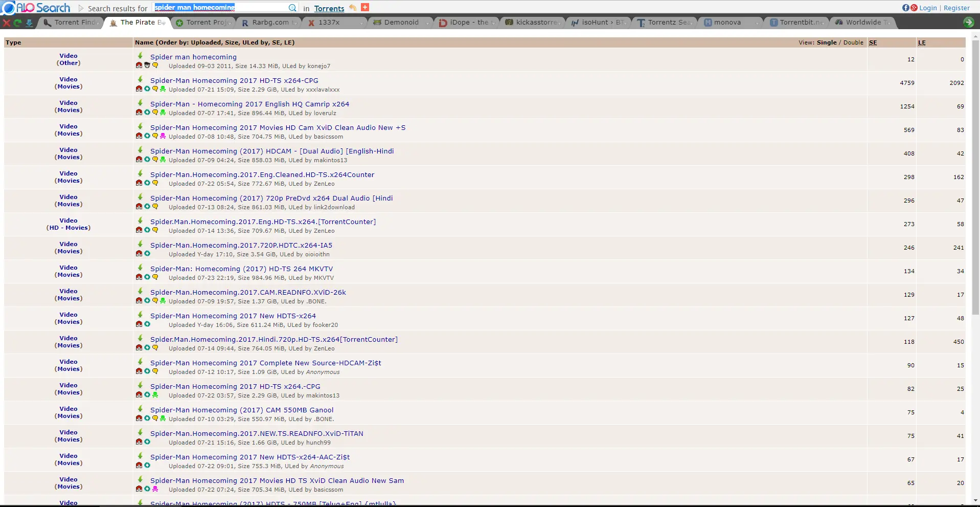Click the Register link

[956, 8]
